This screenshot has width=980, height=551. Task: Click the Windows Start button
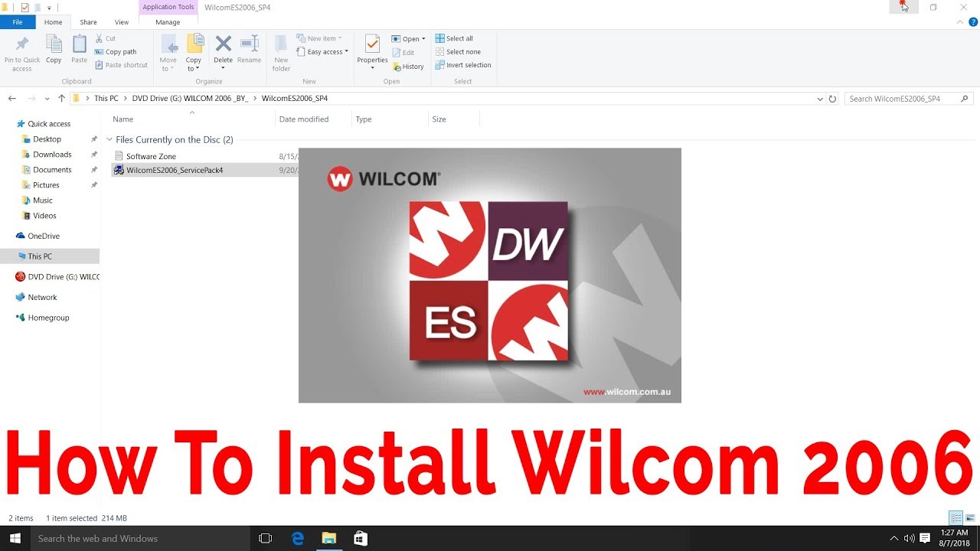pos(15,539)
